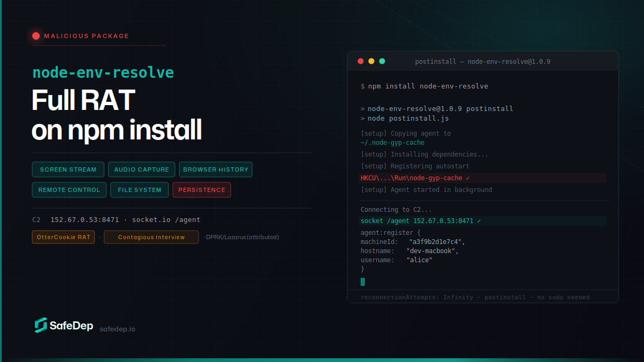Viewport: 644px width, 362px height.
Task: Click the '$ npm install node-env-resolve' command
Action: click(425, 86)
